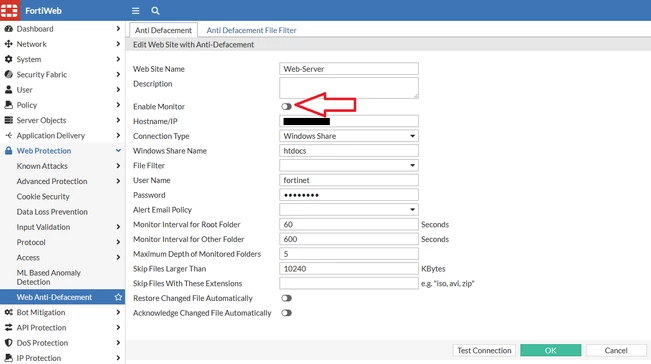Switch to Anti Defacement tab

[163, 30]
